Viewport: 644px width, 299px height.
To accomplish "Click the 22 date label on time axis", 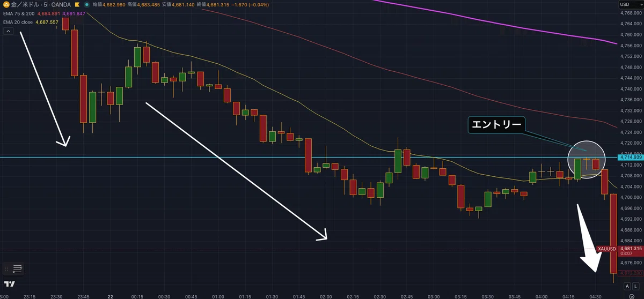I will click(110, 296).
